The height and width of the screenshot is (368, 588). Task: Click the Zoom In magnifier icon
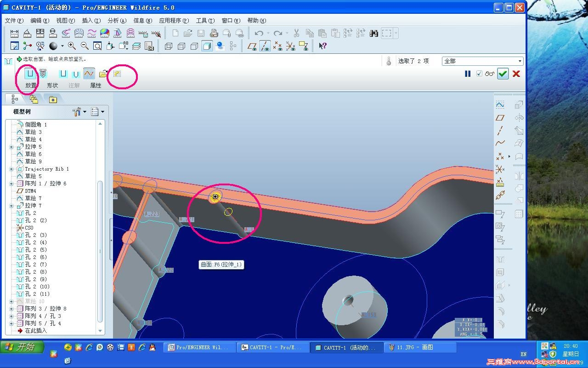coord(72,46)
